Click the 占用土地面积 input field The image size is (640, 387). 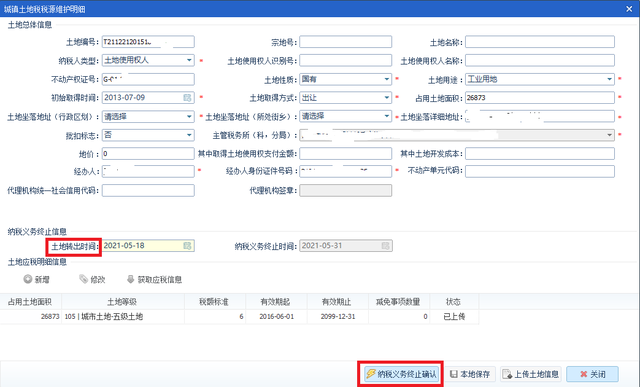coord(540,98)
